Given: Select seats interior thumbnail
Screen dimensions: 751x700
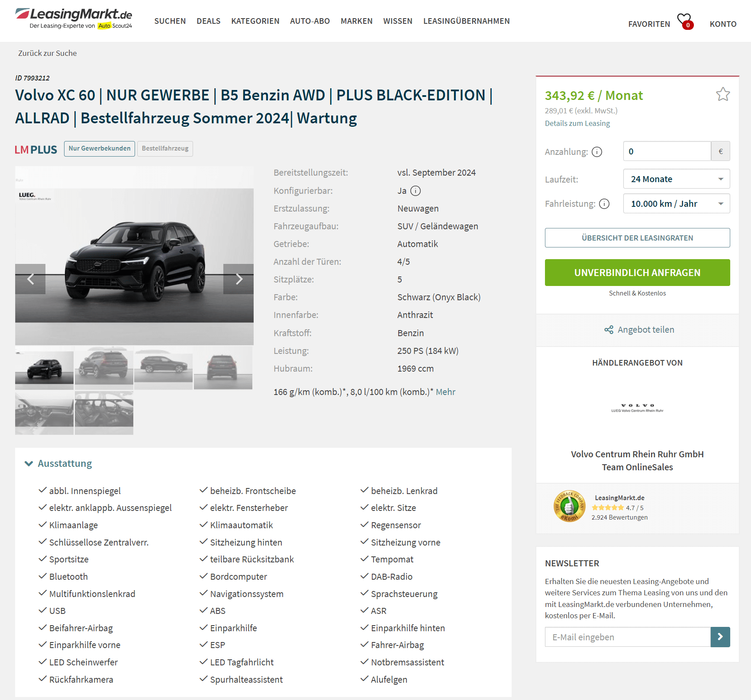Looking at the screenshot, I should (x=104, y=413).
